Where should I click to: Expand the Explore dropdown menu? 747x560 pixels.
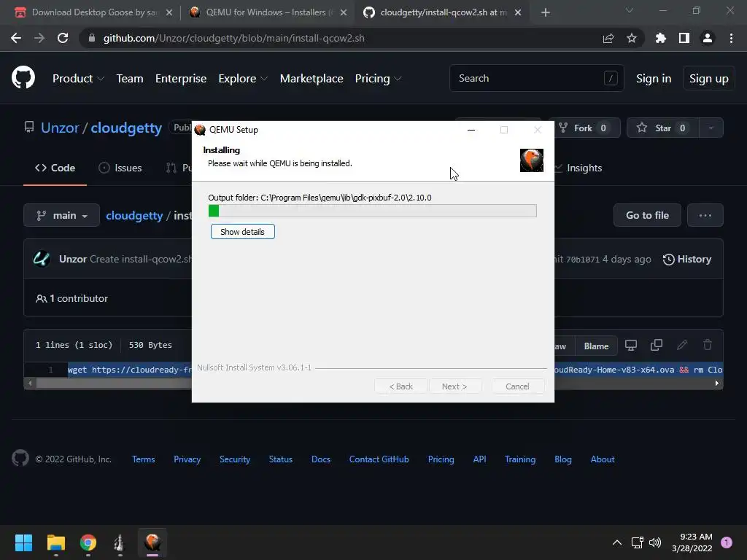pos(243,79)
